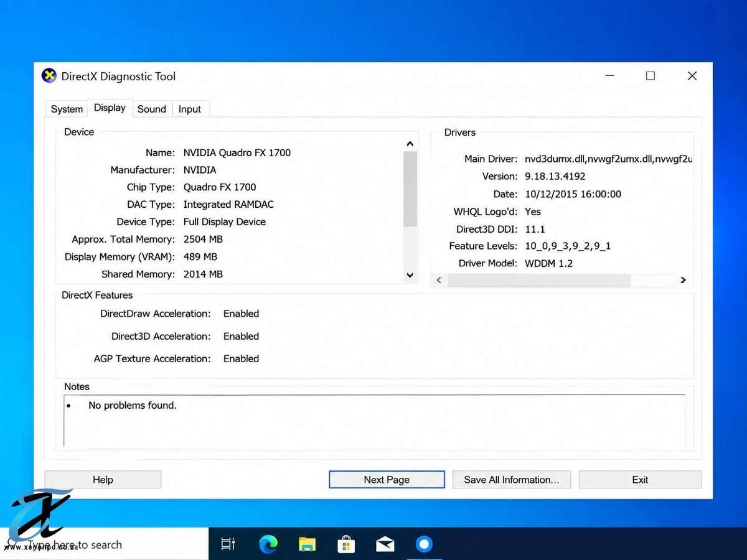Click the Chip Type value Quadro FX 1700

pos(220,187)
